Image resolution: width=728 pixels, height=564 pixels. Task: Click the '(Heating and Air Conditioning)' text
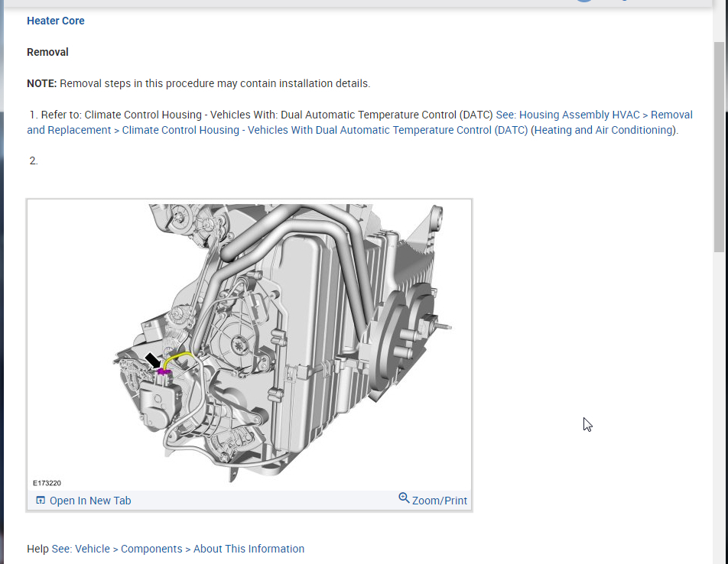tap(604, 130)
